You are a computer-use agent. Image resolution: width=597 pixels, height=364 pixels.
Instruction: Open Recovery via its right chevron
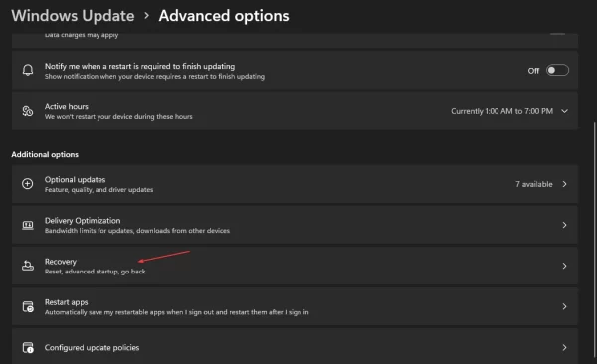pos(564,266)
